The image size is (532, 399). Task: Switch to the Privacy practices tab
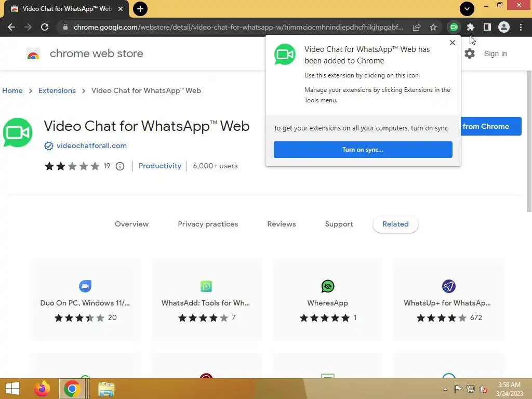coord(208,224)
